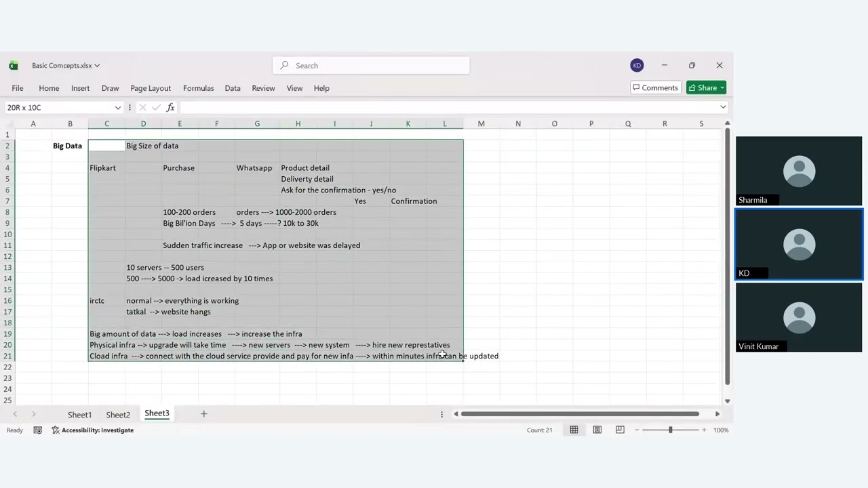
Task: Switch to Page Break Preview icon
Action: (620, 430)
